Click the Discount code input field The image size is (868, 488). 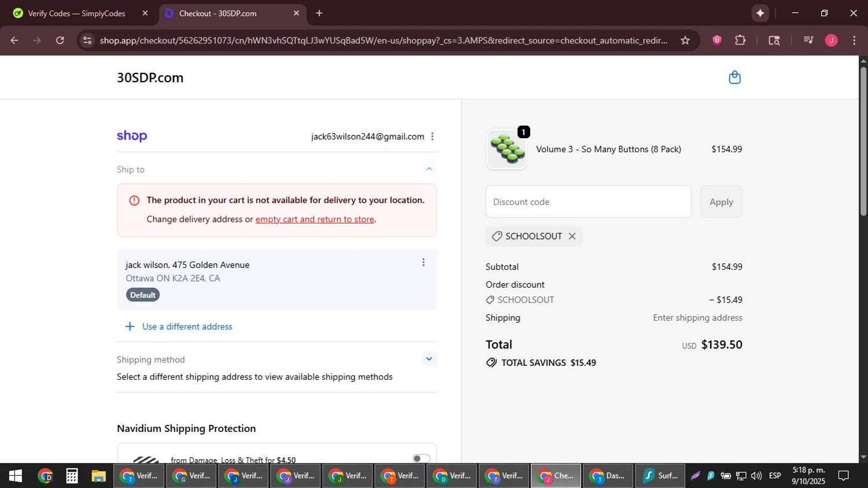pos(589,201)
